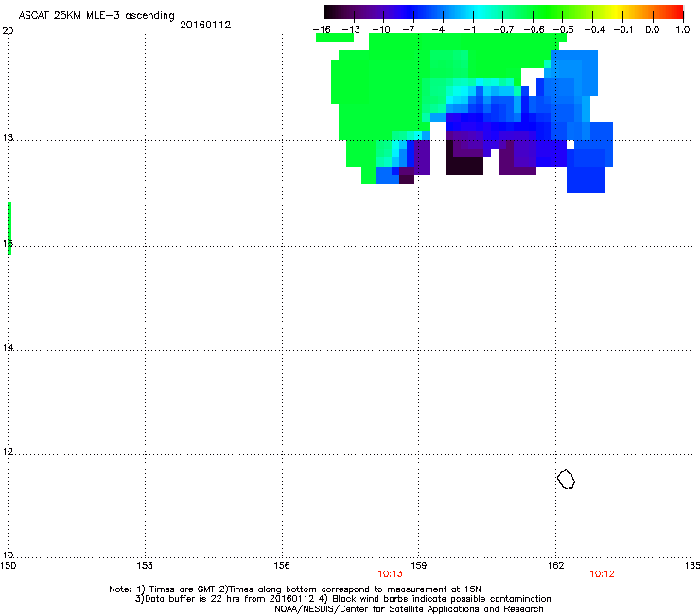This screenshot has width=700, height=615.
Task: Click the island outline near 162E
Action: [566, 479]
